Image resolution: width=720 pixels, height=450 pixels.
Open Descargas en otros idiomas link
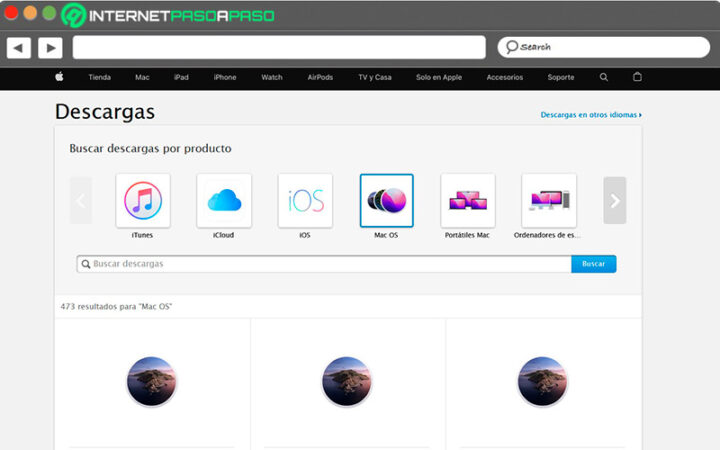(x=591, y=115)
